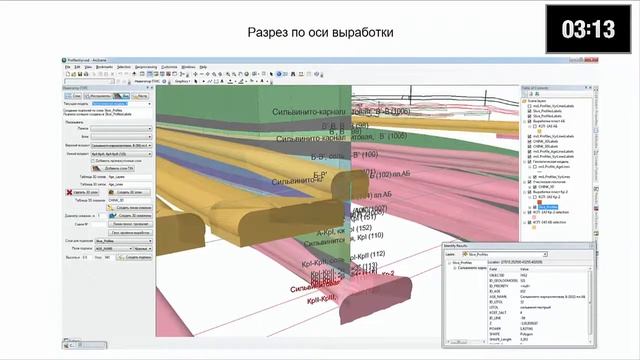Click the Навигатор ГГИС toolbar button
The height and width of the screenshot is (360, 640).
(x=147, y=81)
